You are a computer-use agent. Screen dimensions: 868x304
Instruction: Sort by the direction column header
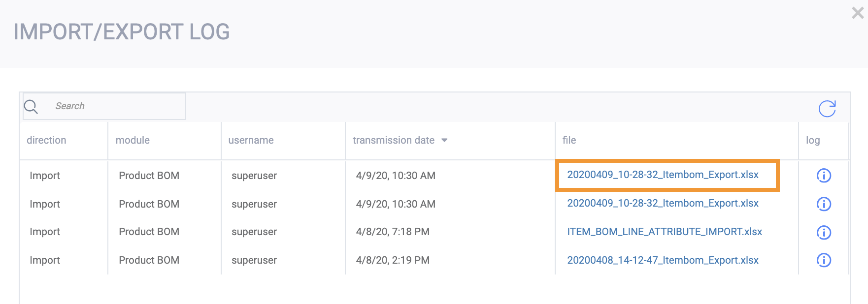point(46,140)
